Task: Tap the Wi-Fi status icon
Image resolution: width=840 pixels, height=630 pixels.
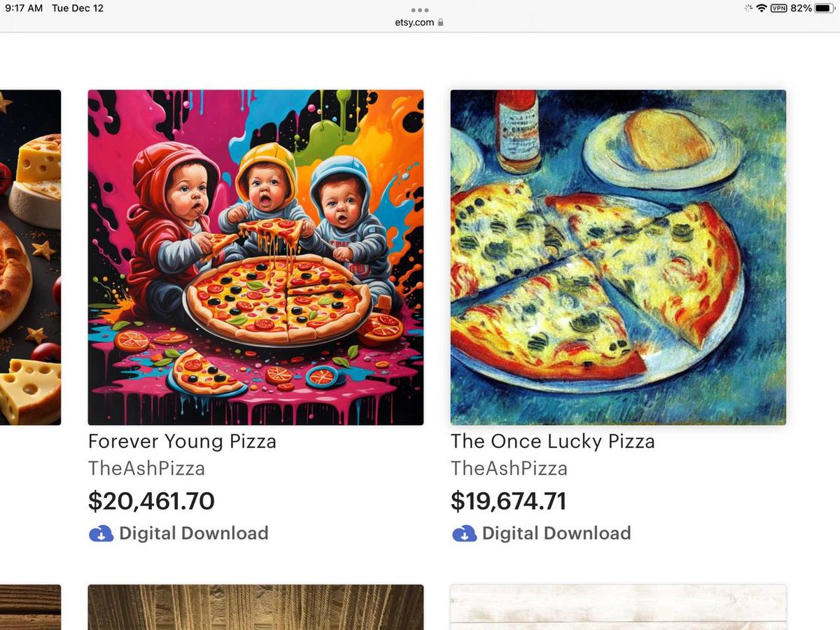Action: pos(762,8)
